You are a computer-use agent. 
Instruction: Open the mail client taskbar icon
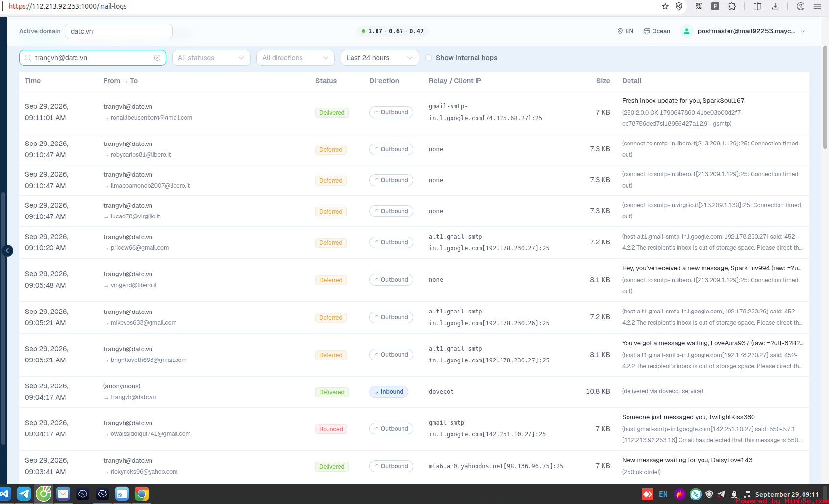(x=63, y=494)
